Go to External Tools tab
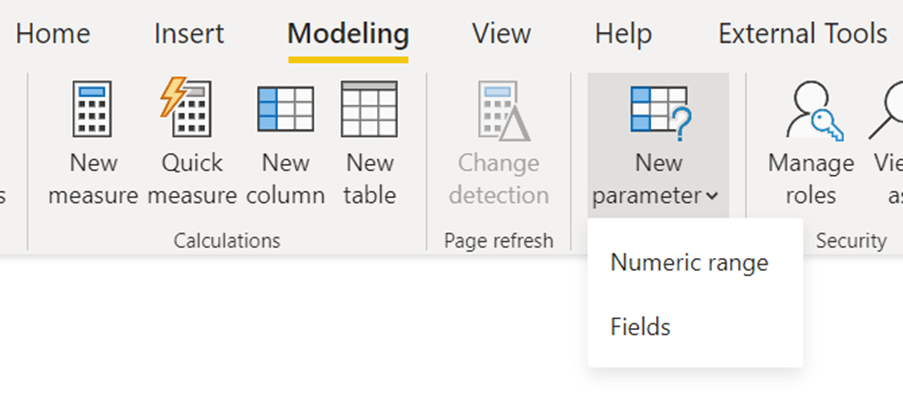Screen dimensions: 903x393 (x=803, y=33)
